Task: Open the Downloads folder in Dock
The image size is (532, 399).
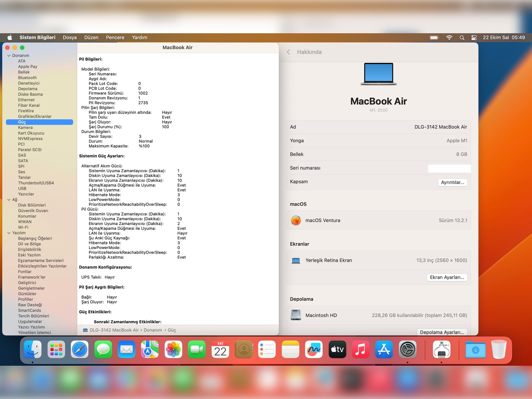Action: pos(476,349)
